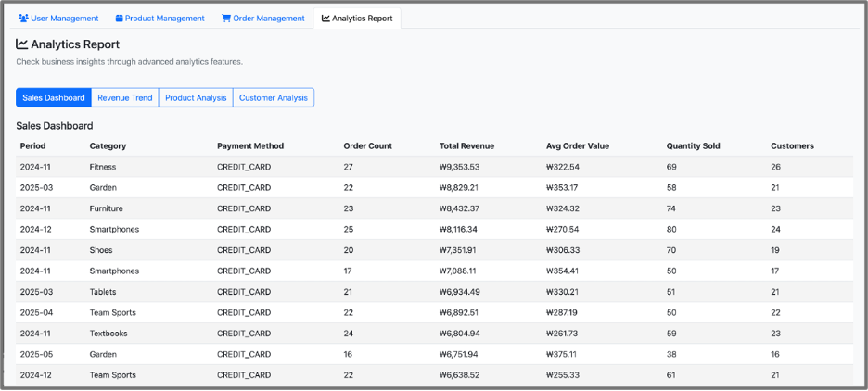Click the Order Count column header
This screenshot has height=391, width=868.
367,146
